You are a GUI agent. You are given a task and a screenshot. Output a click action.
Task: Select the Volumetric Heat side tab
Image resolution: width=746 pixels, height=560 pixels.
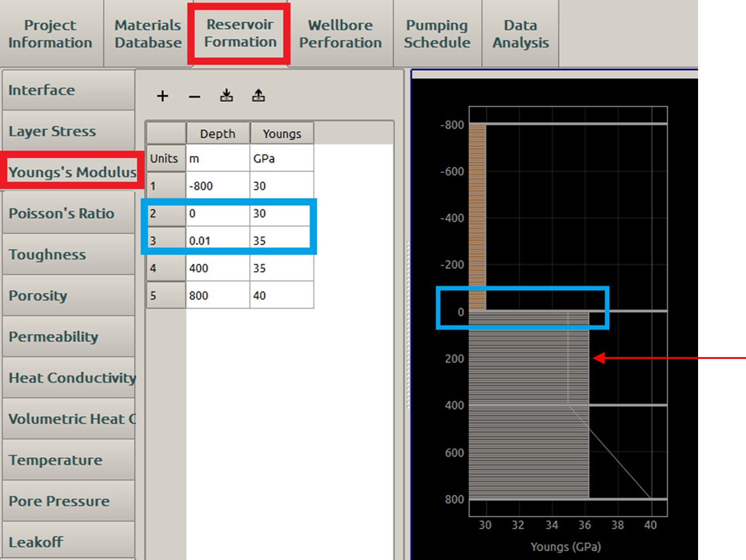[68, 419]
